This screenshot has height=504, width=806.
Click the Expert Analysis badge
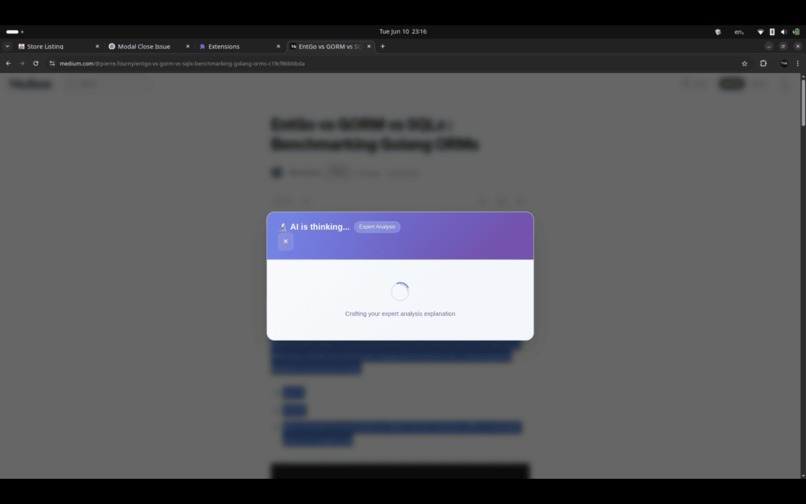[x=377, y=227]
